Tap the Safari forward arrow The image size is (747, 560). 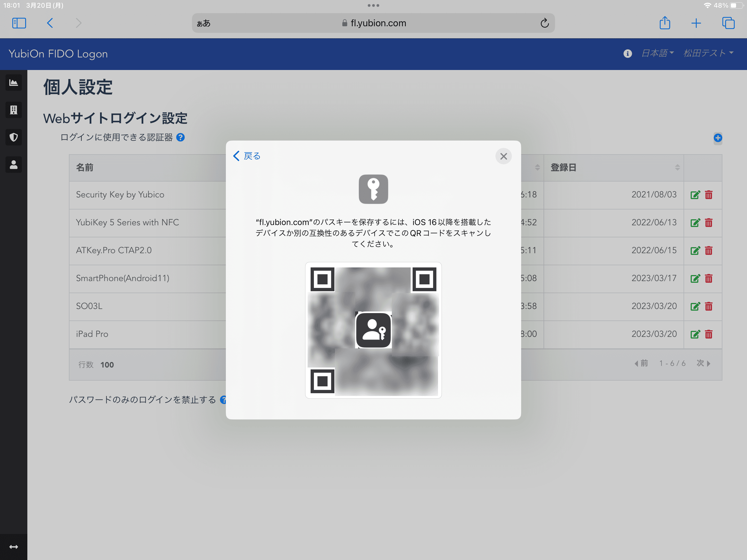78,23
